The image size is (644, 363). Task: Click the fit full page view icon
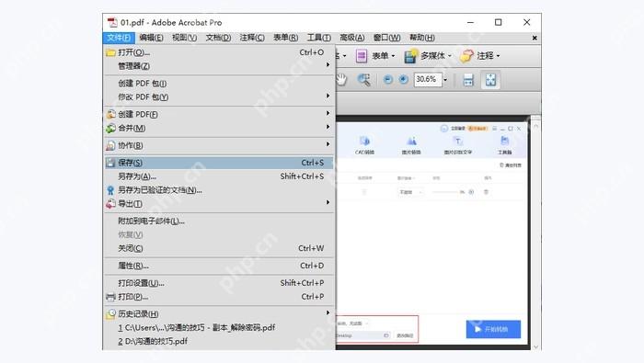[x=490, y=80]
